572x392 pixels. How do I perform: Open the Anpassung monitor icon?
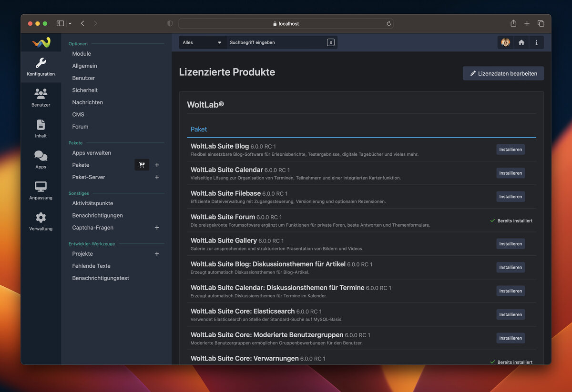41,191
